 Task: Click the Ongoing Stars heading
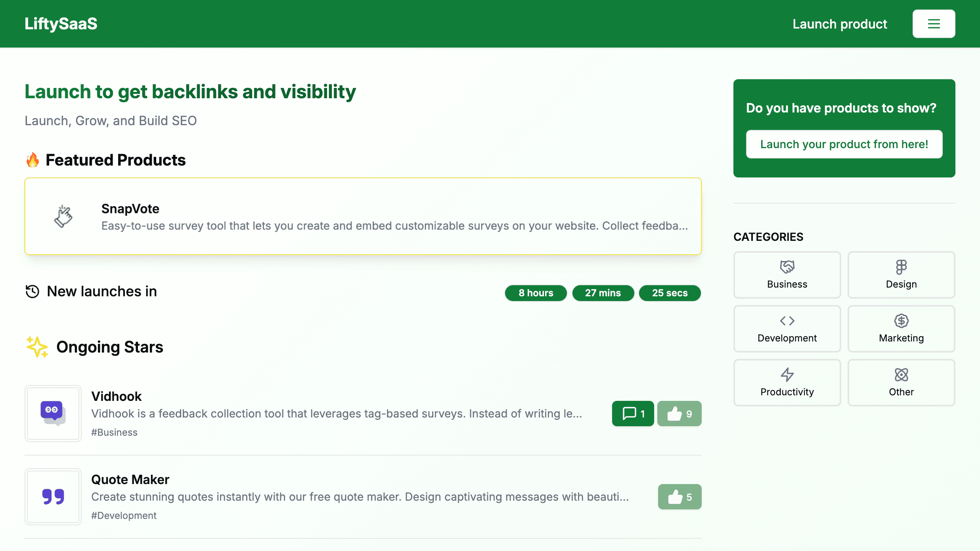[x=110, y=347]
